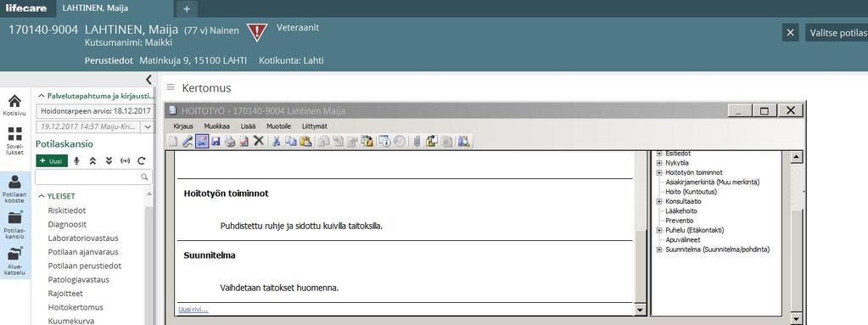Select Preventio in tree

coord(680,221)
